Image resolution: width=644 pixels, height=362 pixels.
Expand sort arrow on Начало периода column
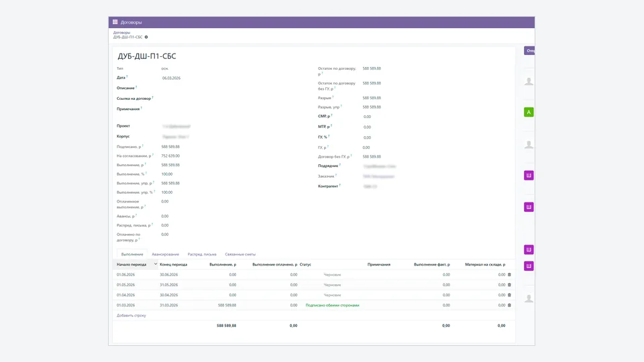156,264
